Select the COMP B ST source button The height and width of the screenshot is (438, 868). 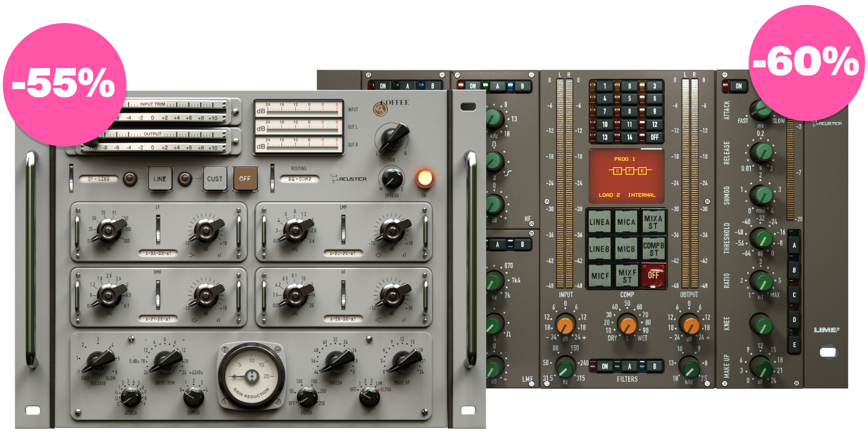[653, 249]
